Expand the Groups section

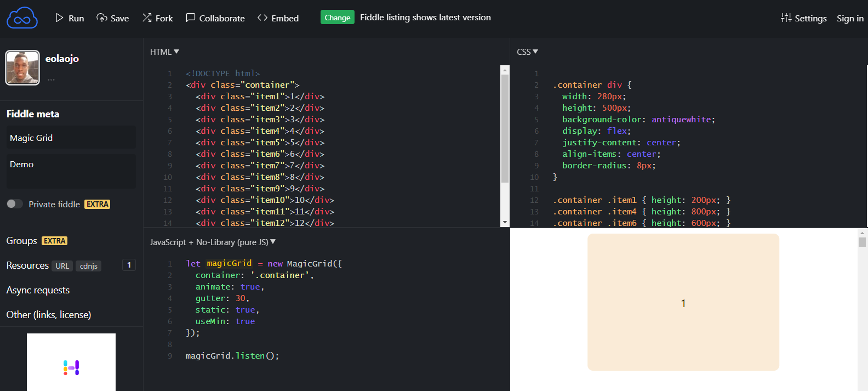pyautogui.click(x=22, y=241)
